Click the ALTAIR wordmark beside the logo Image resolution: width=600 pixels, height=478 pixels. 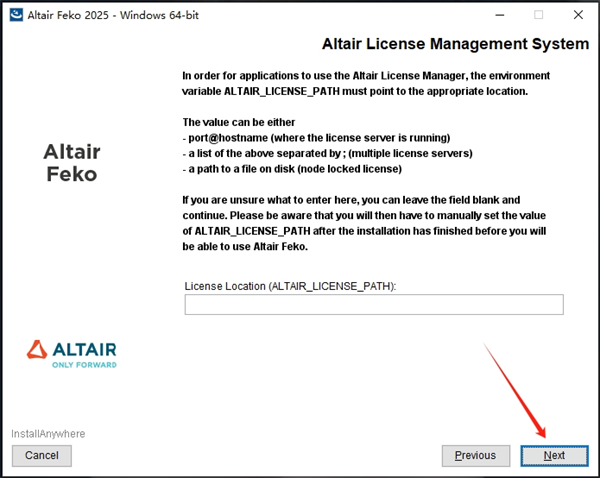(84, 349)
